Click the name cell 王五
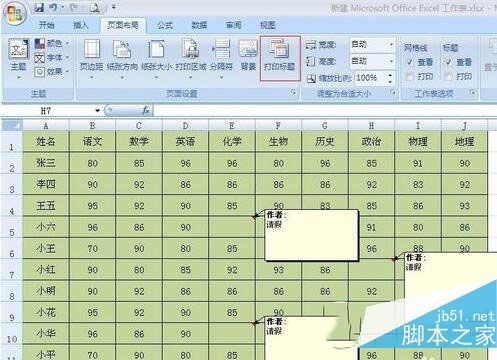Viewport: 497px width, 360px height. (46, 206)
